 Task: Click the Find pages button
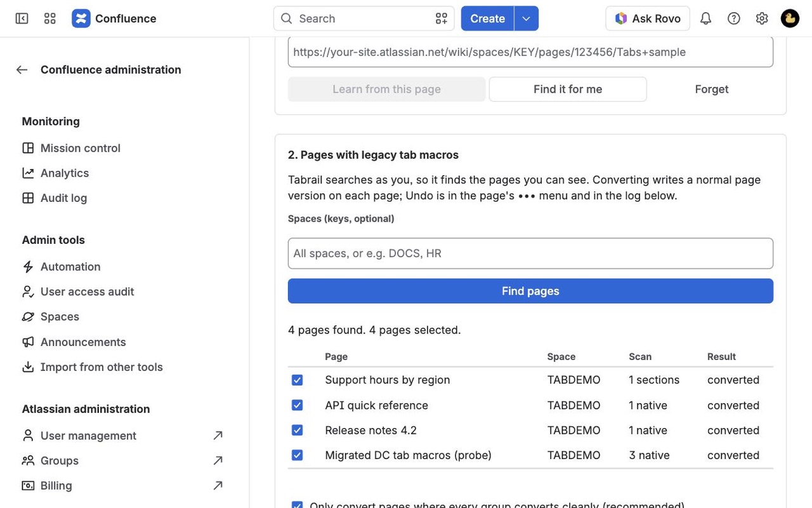(x=530, y=291)
